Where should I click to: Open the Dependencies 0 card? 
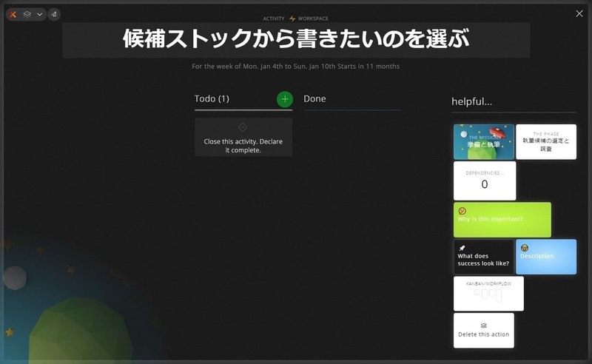485,181
